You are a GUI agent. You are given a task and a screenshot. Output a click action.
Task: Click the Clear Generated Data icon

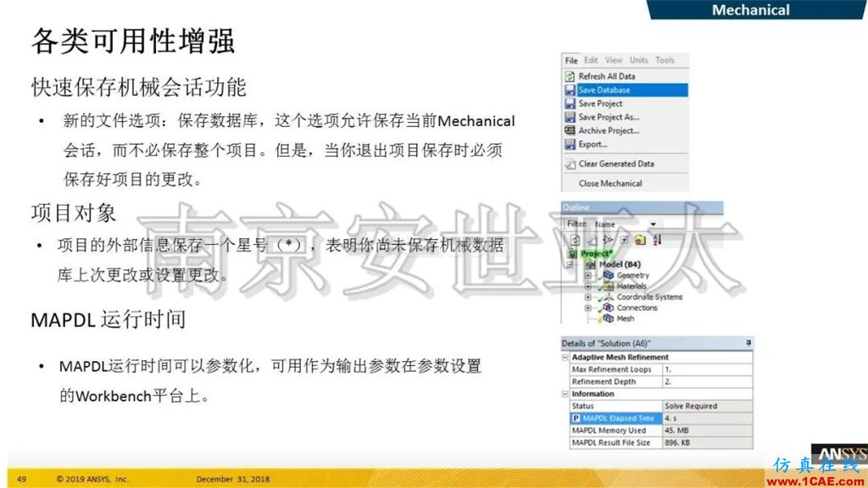[570, 164]
